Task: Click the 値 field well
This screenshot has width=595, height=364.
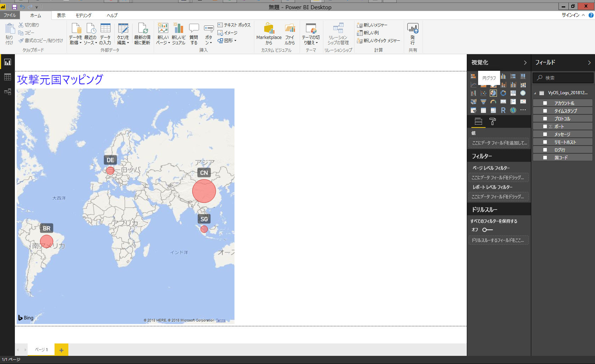Action: coord(499,143)
